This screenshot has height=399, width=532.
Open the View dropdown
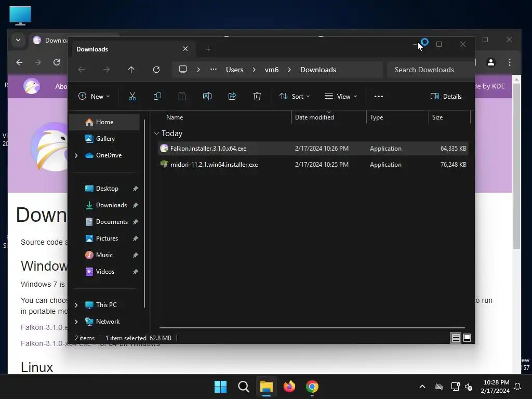341,96
